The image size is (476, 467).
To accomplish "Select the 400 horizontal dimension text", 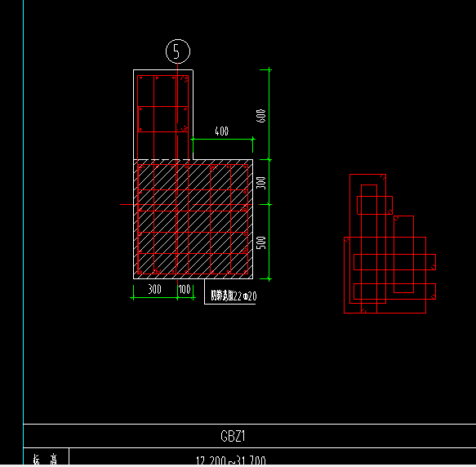I will click(x=221, y=131).
